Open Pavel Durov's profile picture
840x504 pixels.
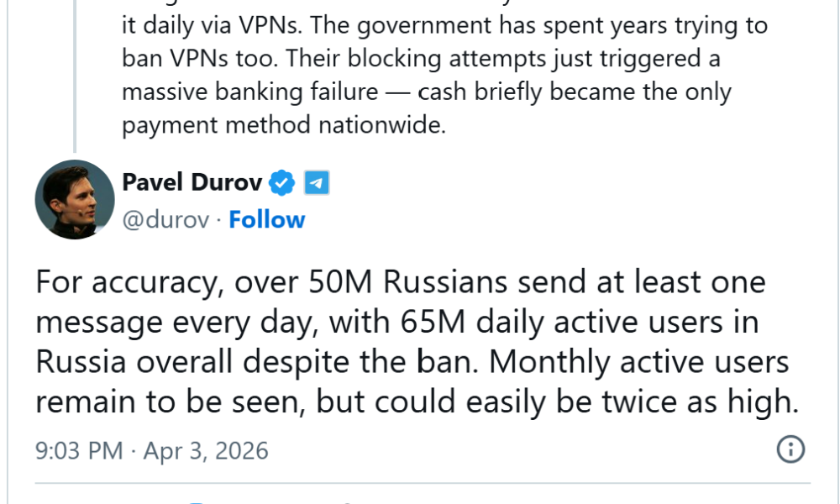tap(75, 200)
